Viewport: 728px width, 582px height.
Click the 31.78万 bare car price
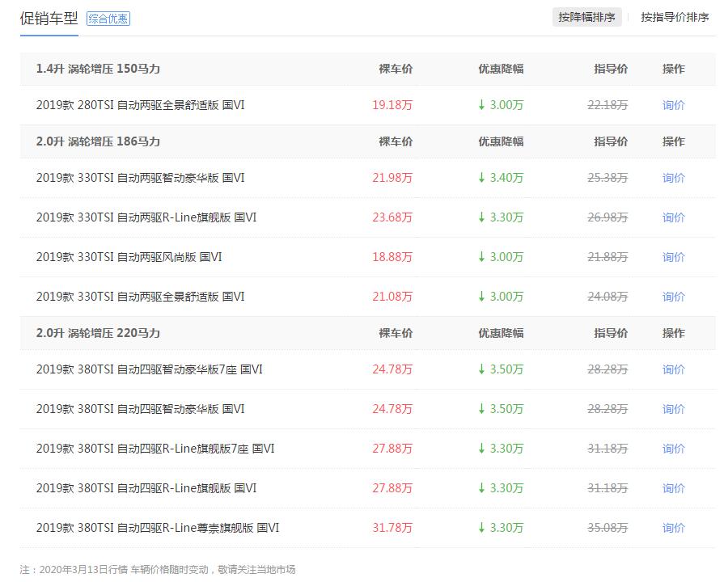392,528
